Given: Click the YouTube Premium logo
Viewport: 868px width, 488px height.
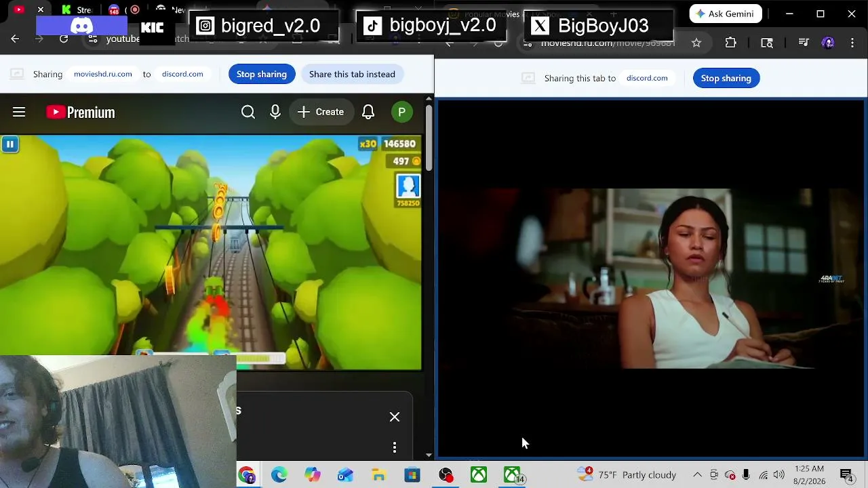Looking at the screenshot, I should pos(81,112).
